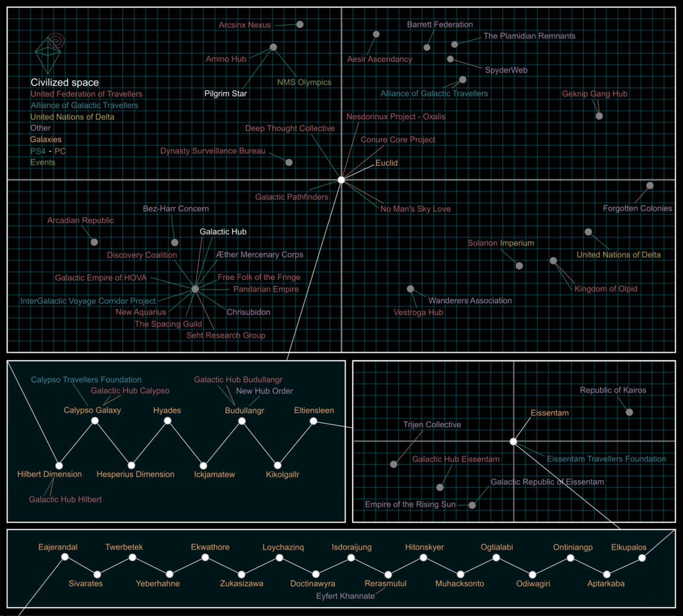Click the Hitonskyer galaxy node
Screen dimensions: 683x616
point(423,558)
